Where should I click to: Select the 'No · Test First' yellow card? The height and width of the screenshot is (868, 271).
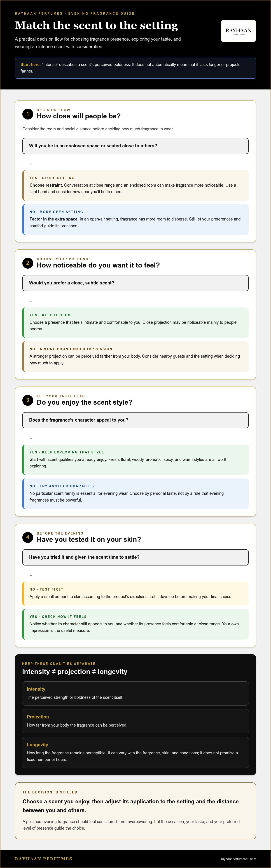pos(135,593)
